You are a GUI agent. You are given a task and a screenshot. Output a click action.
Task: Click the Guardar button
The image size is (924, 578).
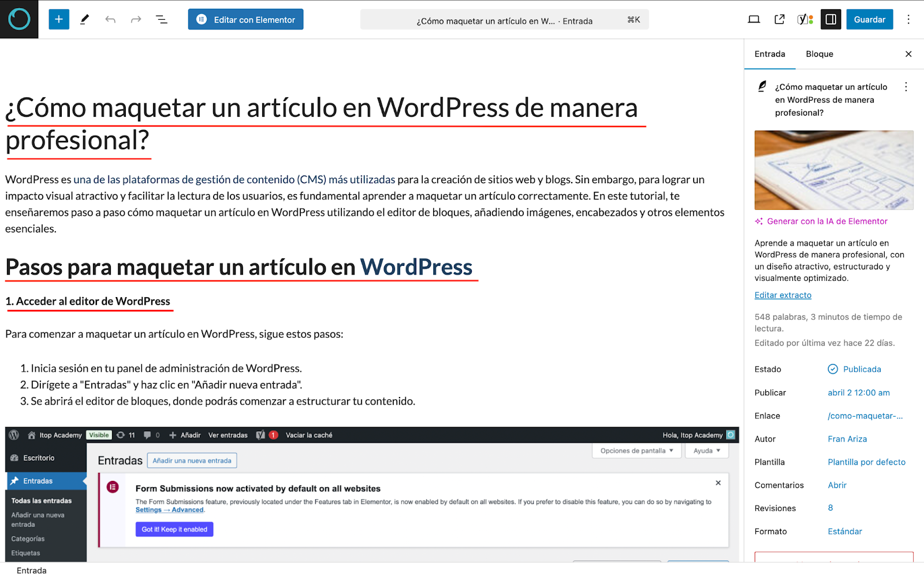pyautogui.click(x=870, y=20)
